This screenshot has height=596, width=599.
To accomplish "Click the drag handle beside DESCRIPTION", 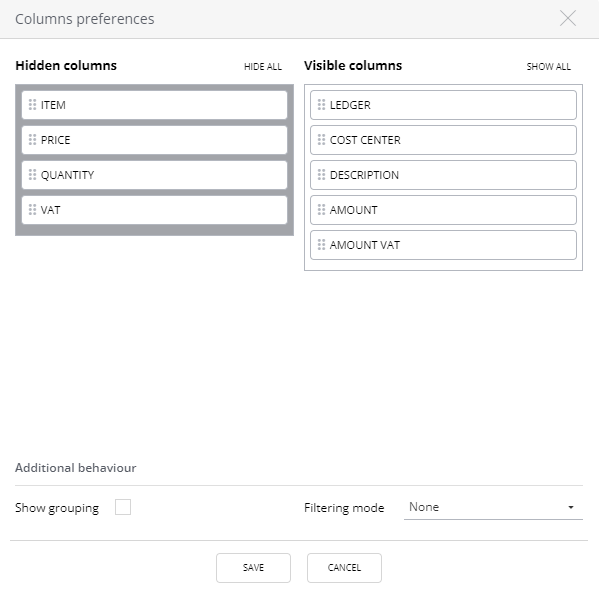I will click(321, 175).
